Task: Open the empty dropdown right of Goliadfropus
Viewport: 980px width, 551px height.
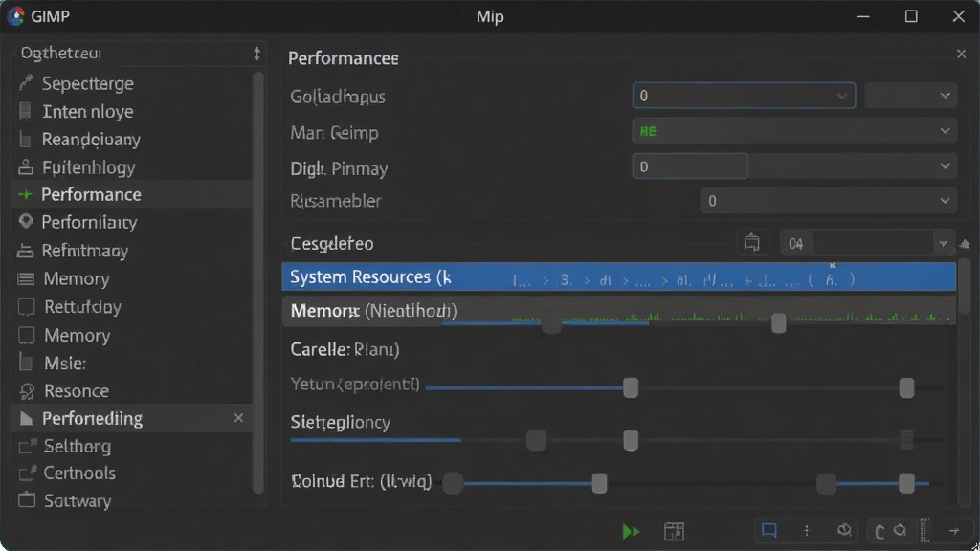Action: 911,96
